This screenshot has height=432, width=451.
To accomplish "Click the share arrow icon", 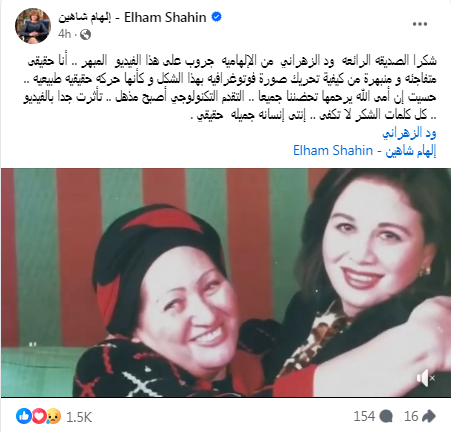I will [x=429, y=416].
